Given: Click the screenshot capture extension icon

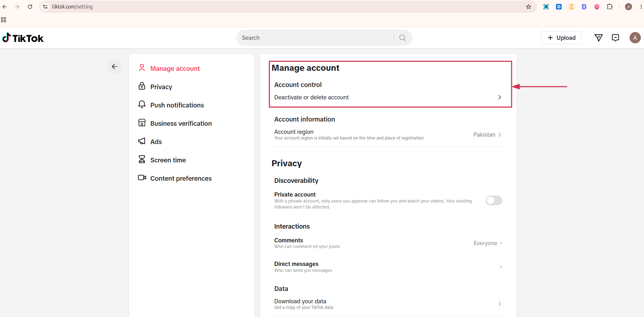Looking at the screenshot, I should coord(546,7).
